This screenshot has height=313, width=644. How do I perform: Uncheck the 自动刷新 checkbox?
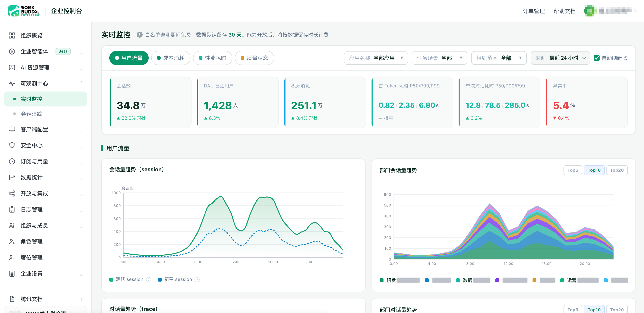point(597,58)
